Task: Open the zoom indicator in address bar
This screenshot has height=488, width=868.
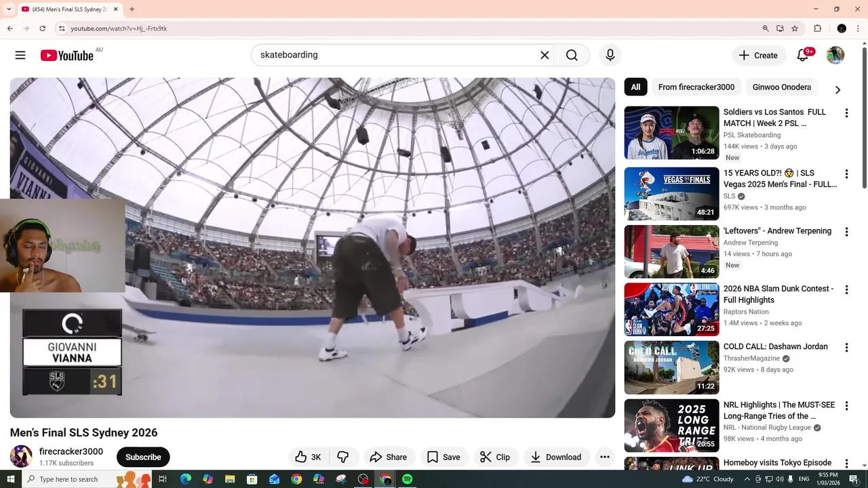Action: tap(766, 28)
